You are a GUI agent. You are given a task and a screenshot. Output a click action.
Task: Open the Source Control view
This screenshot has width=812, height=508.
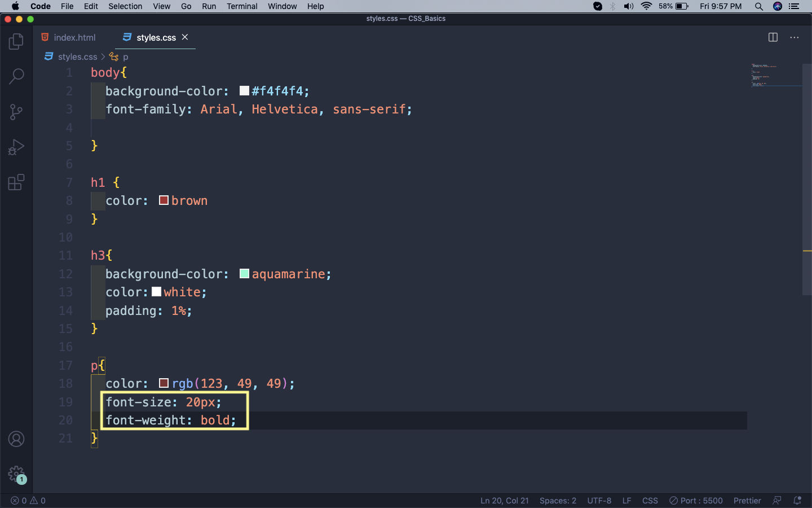16,112
